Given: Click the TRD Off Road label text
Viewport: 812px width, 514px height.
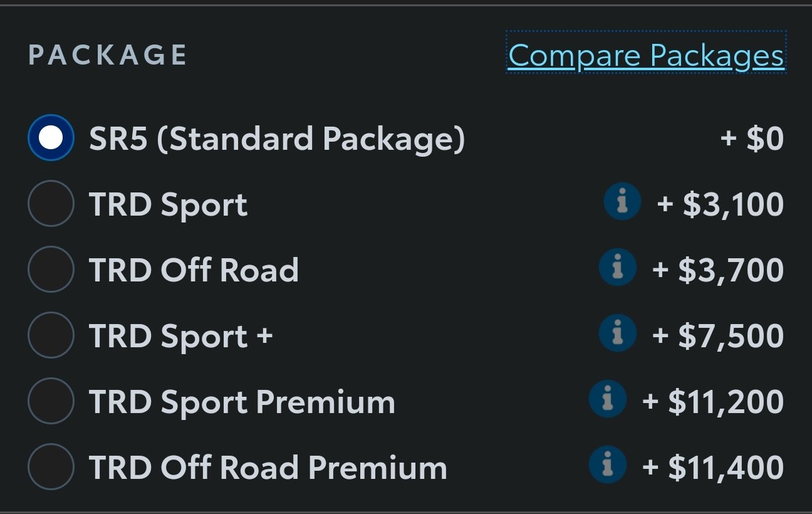Looking at the screenshot, I should (194, 270).
